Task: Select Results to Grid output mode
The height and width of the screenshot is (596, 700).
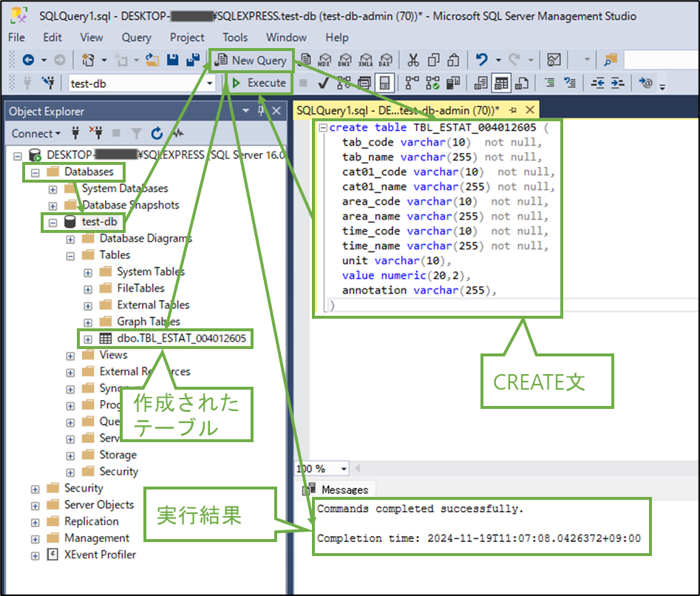Action: pyautogui.click(x=501, y=83)
